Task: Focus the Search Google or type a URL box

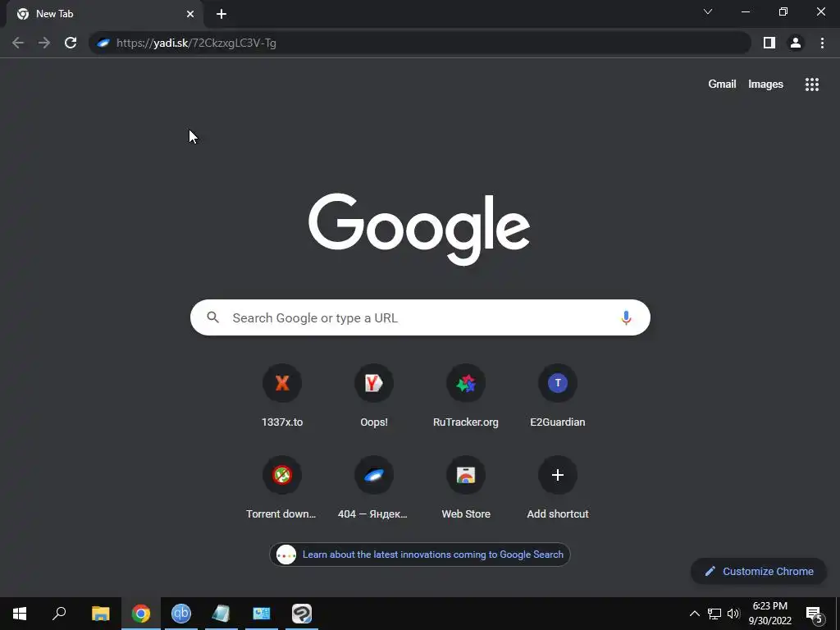Action: (x=420, y=317)
